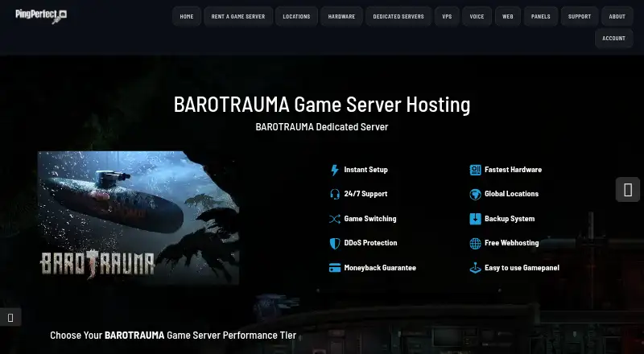The width and height of the screenshot is (644, 354).
Task: Click the Free Webhosting globe icon
Action: point(475,244)
